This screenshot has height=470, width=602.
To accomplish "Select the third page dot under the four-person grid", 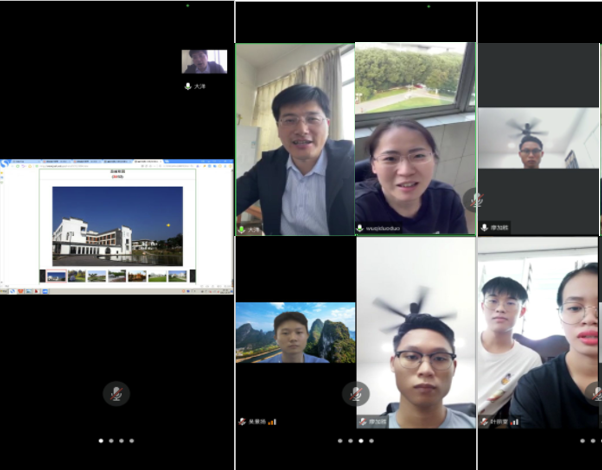I will [360, 440].
